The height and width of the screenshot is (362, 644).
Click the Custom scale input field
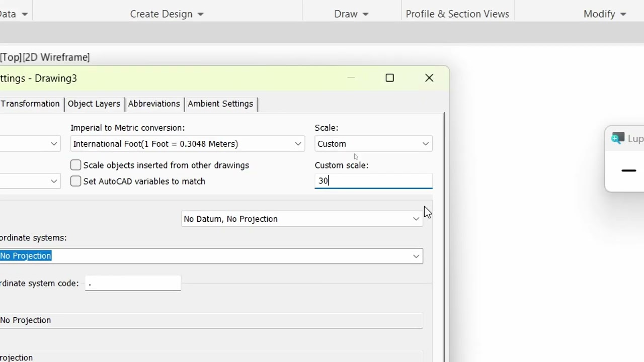coord(373,181)
